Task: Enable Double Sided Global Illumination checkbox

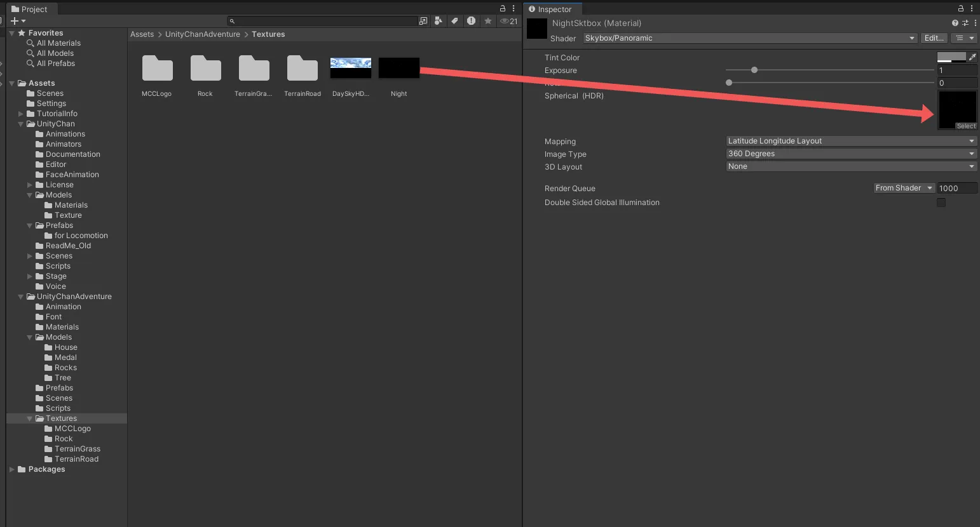Action: 941,203
